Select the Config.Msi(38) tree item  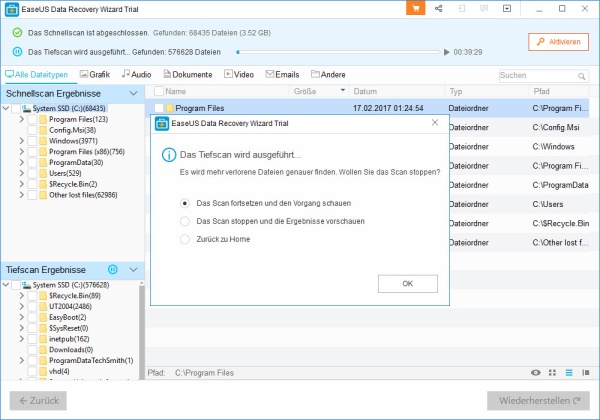(x=72, y=130)
